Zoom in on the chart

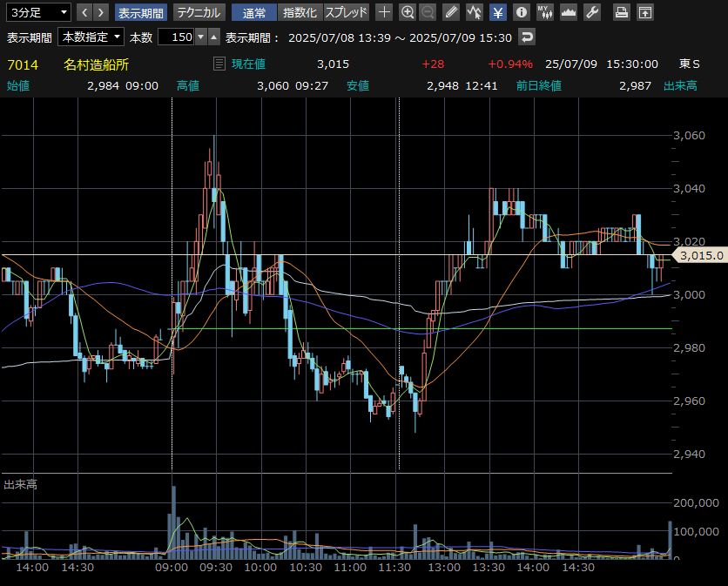408,12
